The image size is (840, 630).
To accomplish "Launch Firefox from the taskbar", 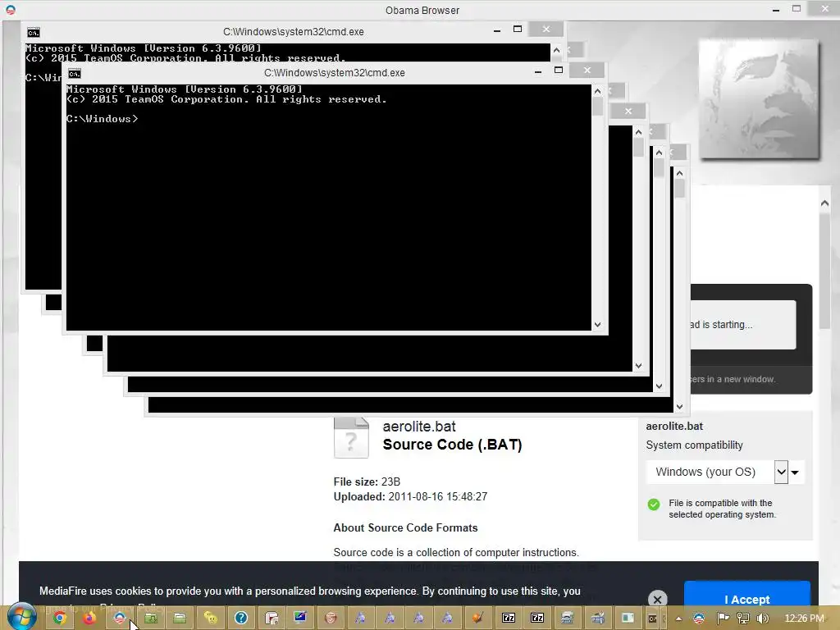I will [x=89, y=619].
